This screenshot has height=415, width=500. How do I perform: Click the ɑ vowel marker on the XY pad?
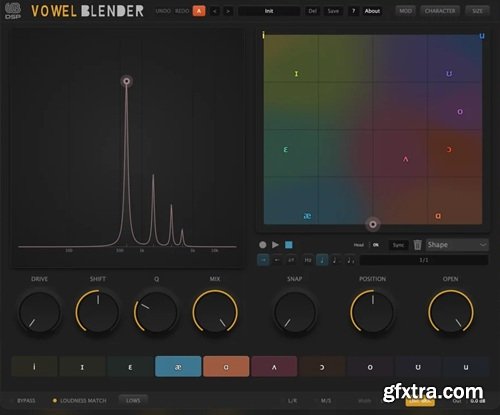click(438, 216)
